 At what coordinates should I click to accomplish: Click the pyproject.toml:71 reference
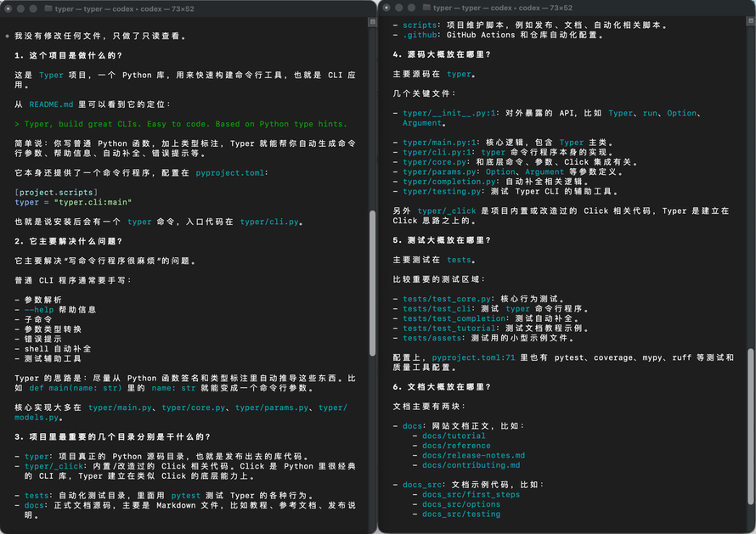tap(473, 357)
